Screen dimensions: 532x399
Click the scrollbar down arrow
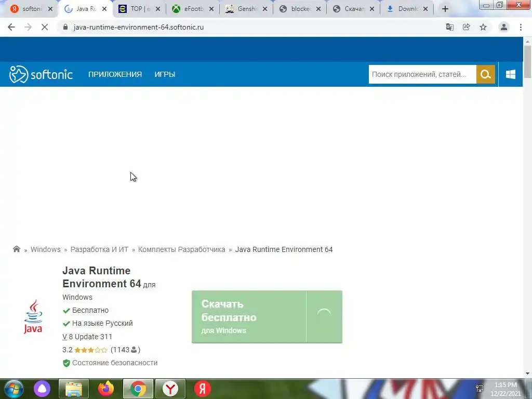tap(528, 374)
